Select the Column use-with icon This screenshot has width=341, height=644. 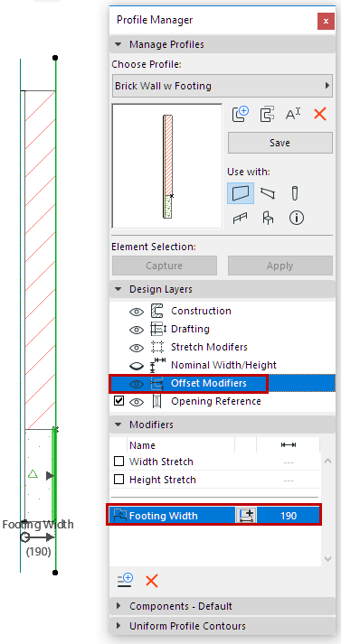tap(295, 193)
